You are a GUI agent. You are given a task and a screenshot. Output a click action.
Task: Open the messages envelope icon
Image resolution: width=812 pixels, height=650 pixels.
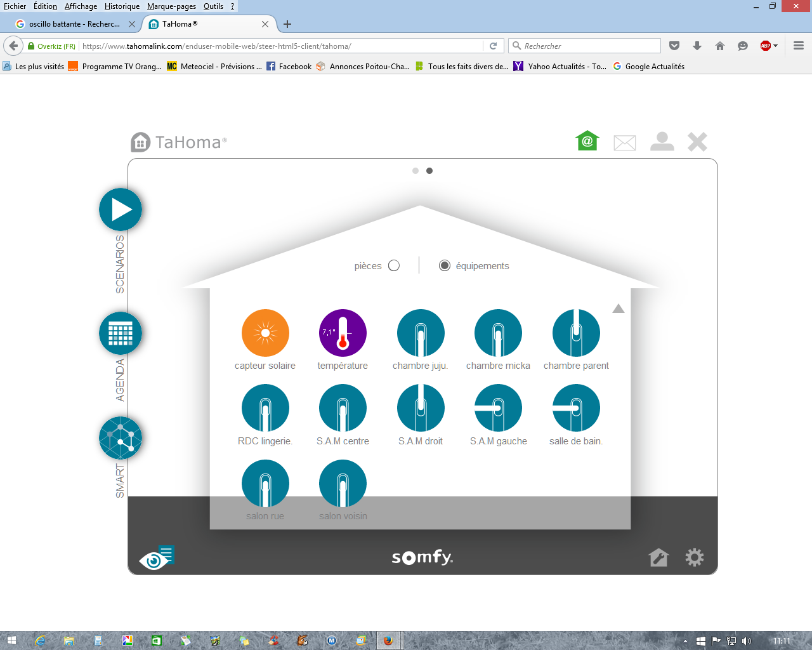625,143
